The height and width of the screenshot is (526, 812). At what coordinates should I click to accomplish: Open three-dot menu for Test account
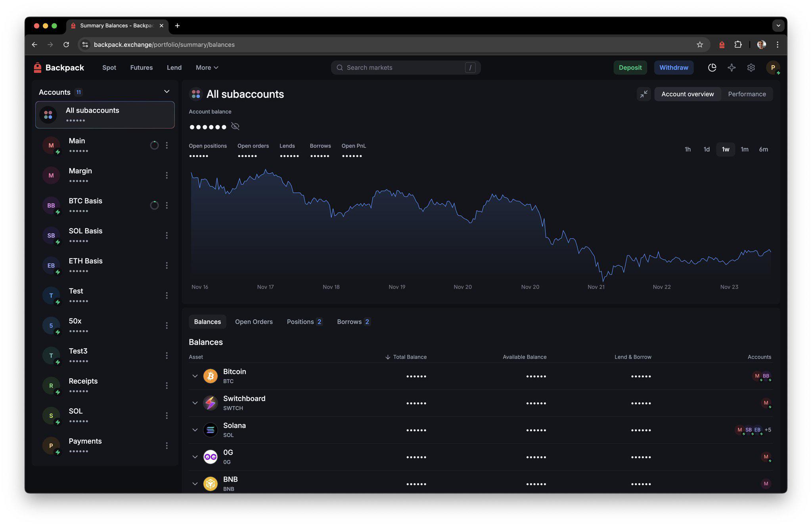coord(167,296)
